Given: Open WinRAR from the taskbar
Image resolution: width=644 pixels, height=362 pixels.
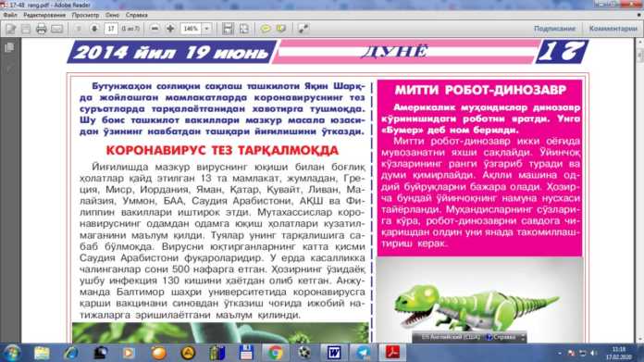Looking at the screenshot, I should (x=217, y=353).
